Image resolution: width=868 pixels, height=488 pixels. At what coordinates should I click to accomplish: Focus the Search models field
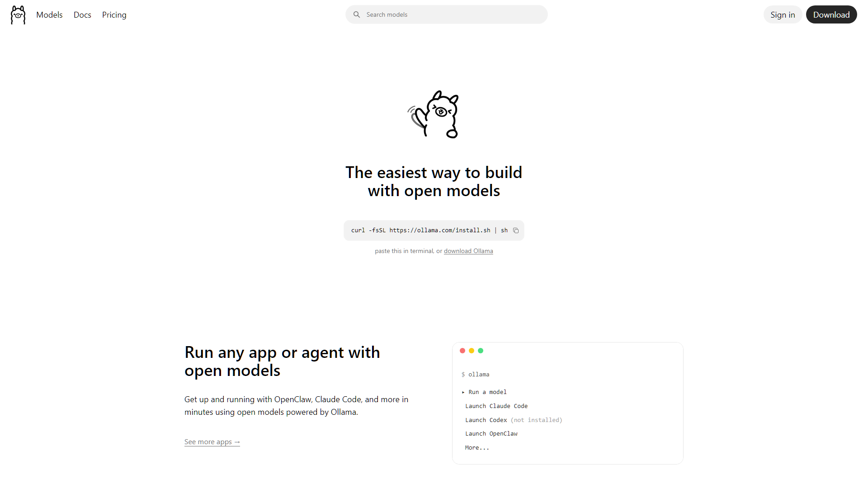(447, 14)
